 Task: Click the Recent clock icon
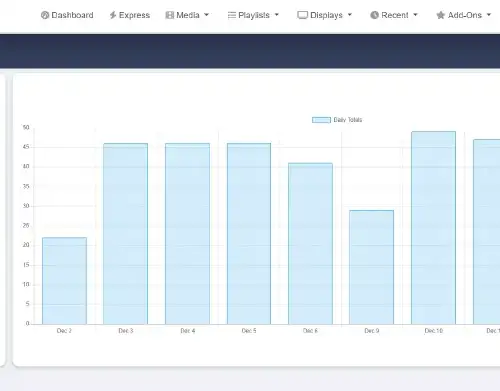point(374,15)
